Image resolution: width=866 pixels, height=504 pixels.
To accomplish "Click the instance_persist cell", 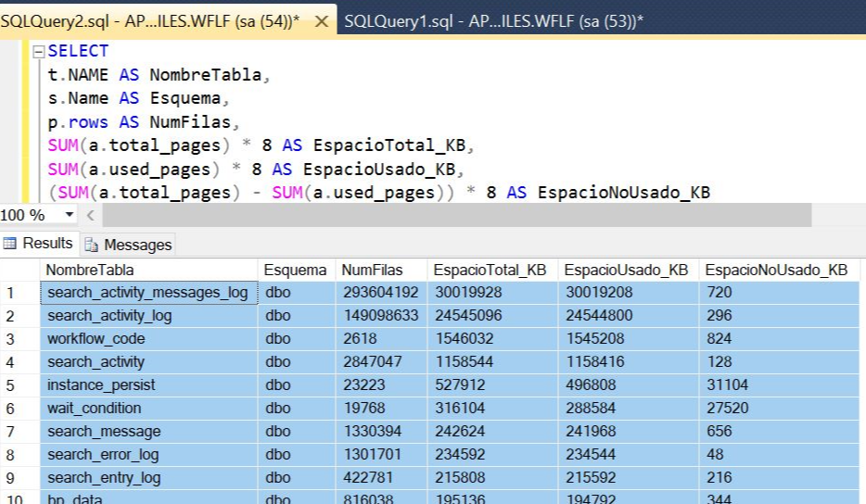I will click(x=148, y=385).
